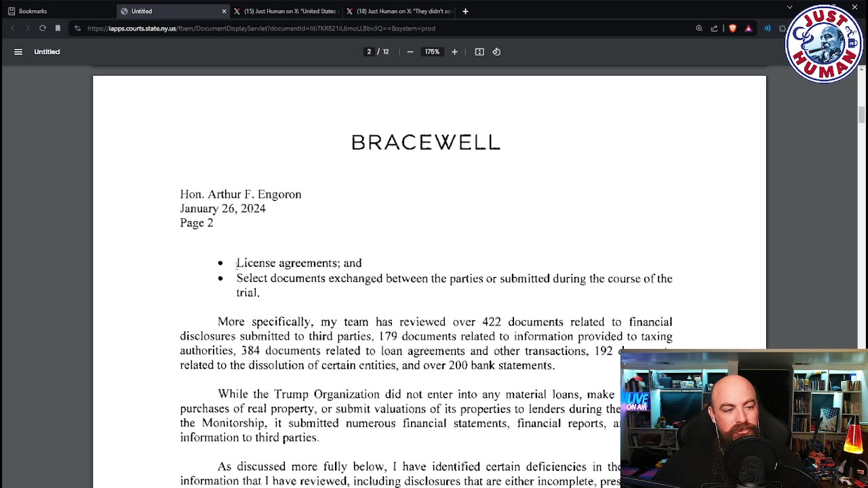Zoom out the PDF with minus button

coord(410,52)
